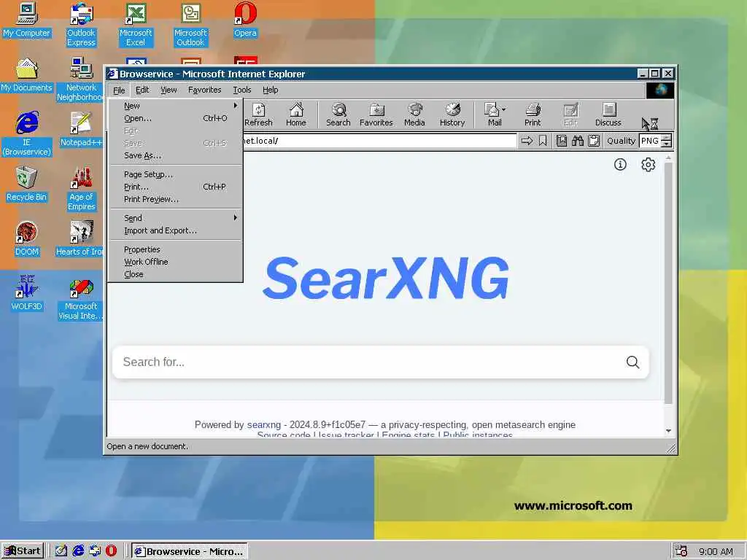The width and height of the screenshot is (747, 560).
Task: Click the binoculars find icon
Action: [x=578, y=141]
